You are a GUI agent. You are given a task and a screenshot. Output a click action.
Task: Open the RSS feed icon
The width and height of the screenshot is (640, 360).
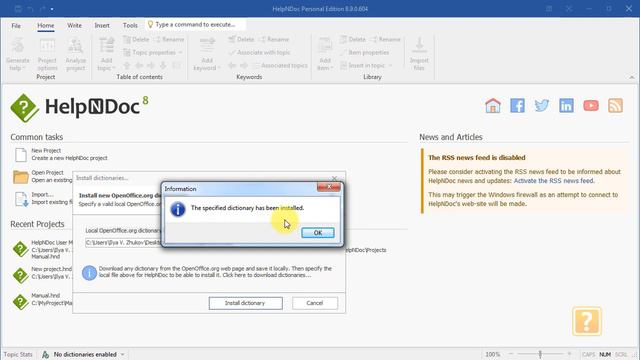[x=615, y=106]
